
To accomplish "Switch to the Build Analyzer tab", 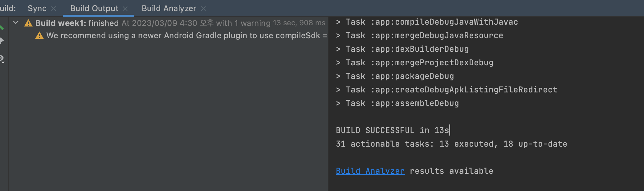I will click(x=169, y=8).
